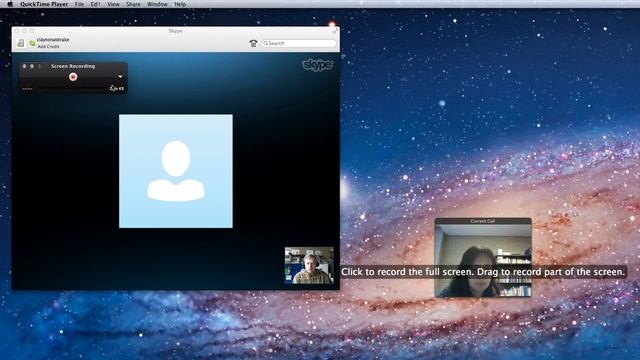
Task: Click the Skype logo in the call window
Action: [318, 65]
